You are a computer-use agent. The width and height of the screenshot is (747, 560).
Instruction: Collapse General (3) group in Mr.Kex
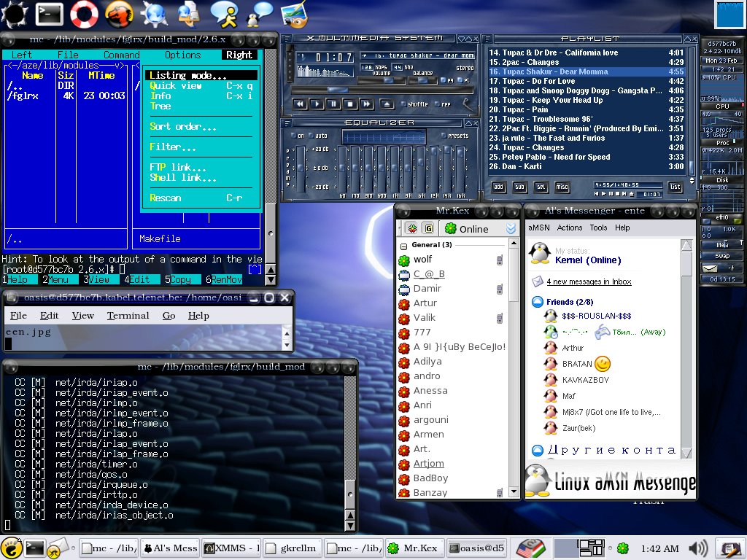(x=403, y=246)
